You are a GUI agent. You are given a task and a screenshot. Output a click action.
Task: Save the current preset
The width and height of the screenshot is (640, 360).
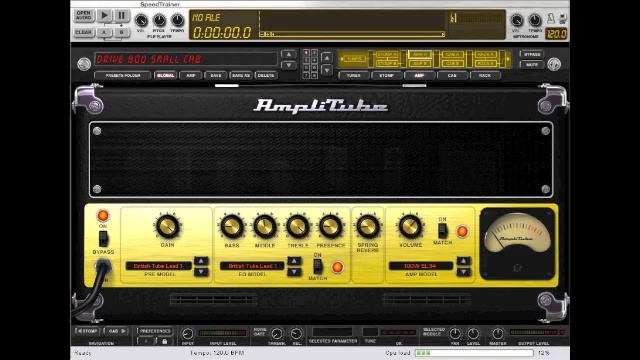coord(216,76)
